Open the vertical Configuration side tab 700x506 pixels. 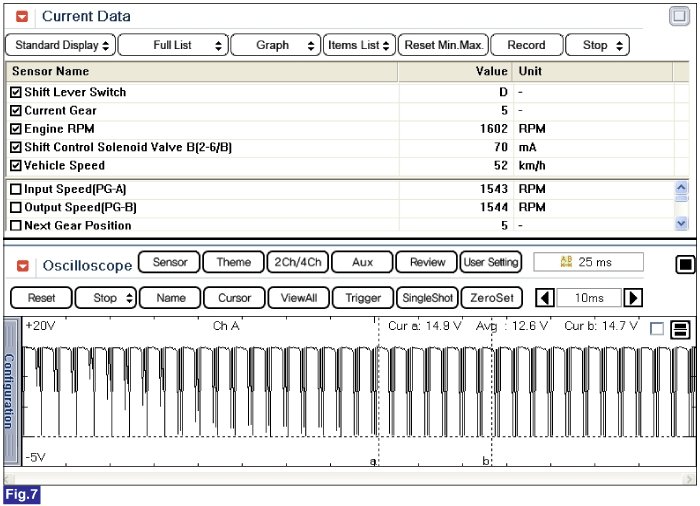[x=11, y=391]
